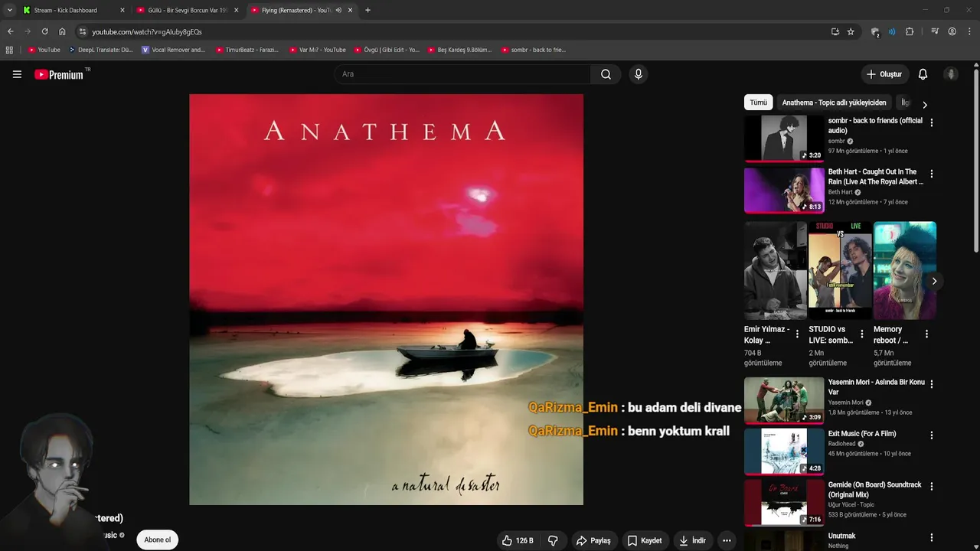980x551 pixels.
Task: Open Vocal Remover bookmark
Action: point(174,50)
